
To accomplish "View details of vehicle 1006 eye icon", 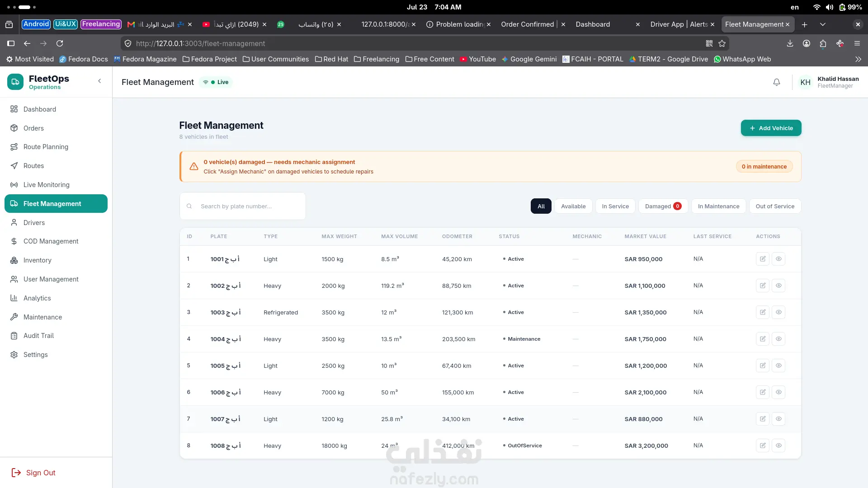I will [778, 392].
